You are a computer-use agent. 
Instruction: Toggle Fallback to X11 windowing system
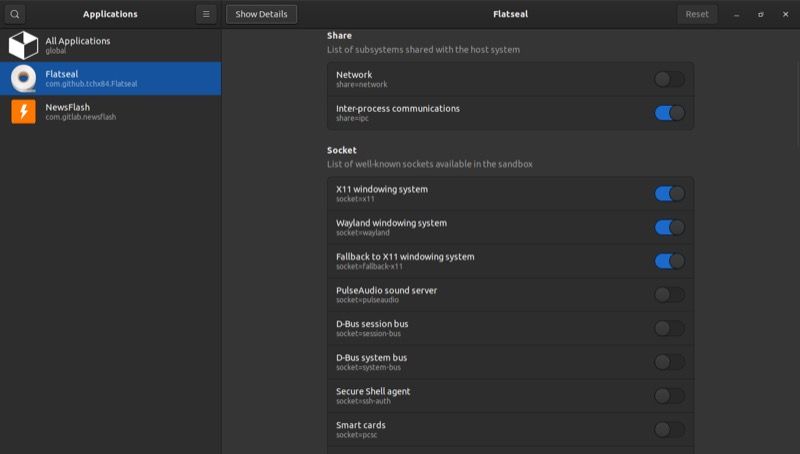tap(669, 261)
